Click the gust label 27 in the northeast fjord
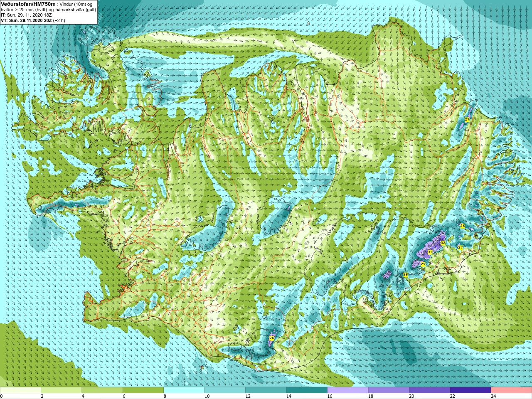532x399 pixels. 467,120
